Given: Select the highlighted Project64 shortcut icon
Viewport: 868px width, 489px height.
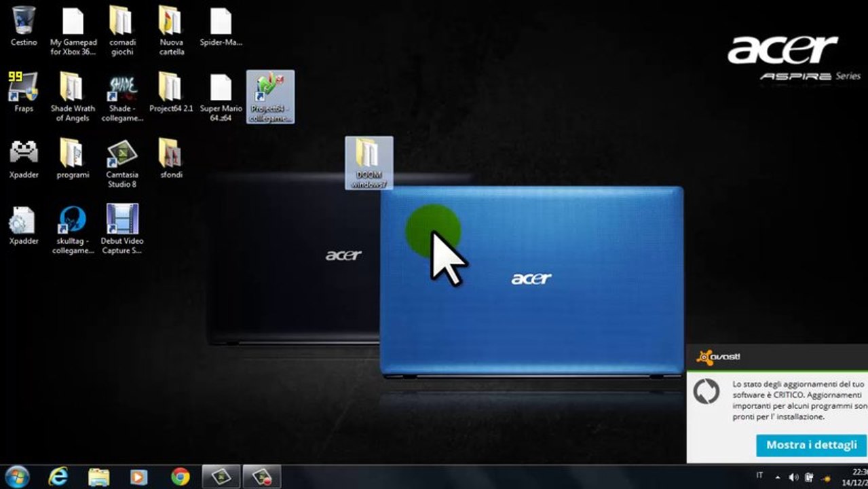Looking at the screenshot, I should [x=270, y=96].
